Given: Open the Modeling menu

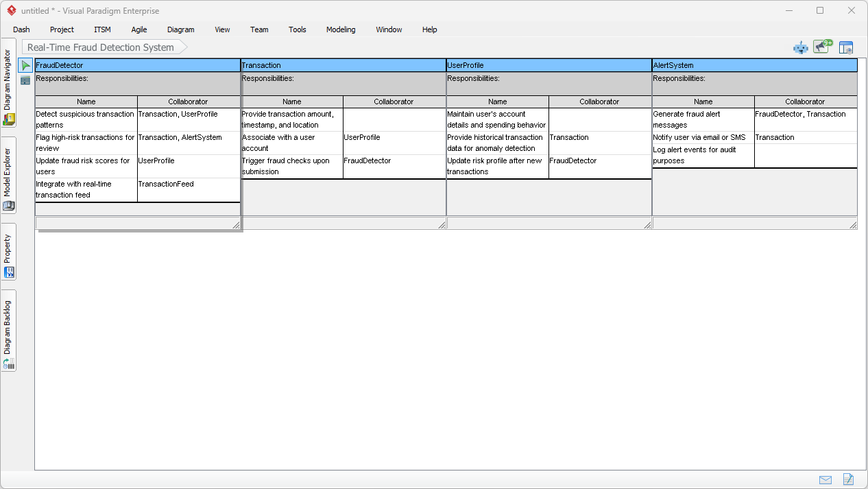Looking at the screenshot, I should click(x=340, y=29).
